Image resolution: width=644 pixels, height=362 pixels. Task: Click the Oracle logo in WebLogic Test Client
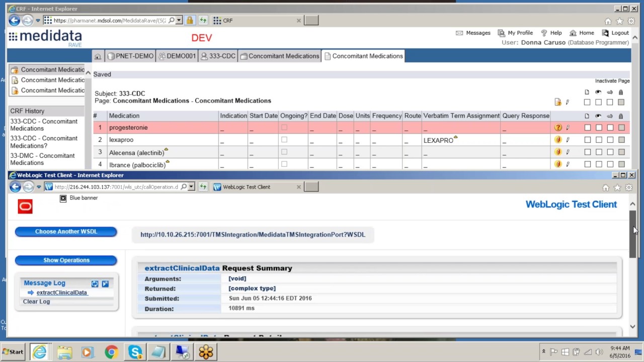pyautogui.click(x=25, y=206)
